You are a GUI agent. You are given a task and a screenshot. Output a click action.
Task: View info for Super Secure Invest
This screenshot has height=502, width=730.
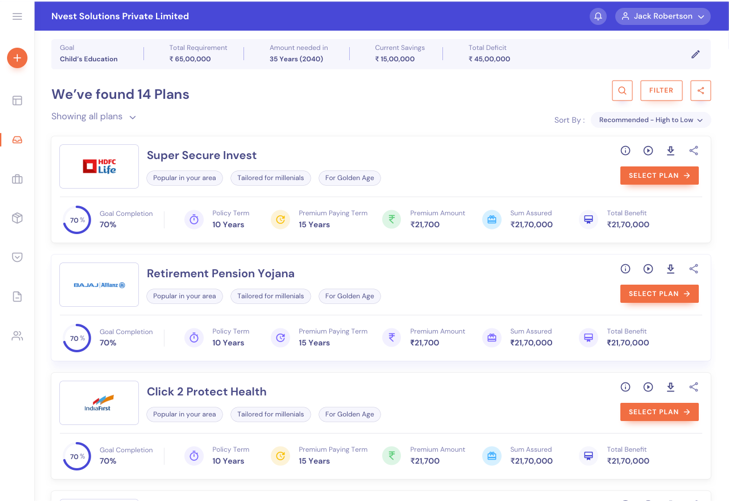(625, 151)
